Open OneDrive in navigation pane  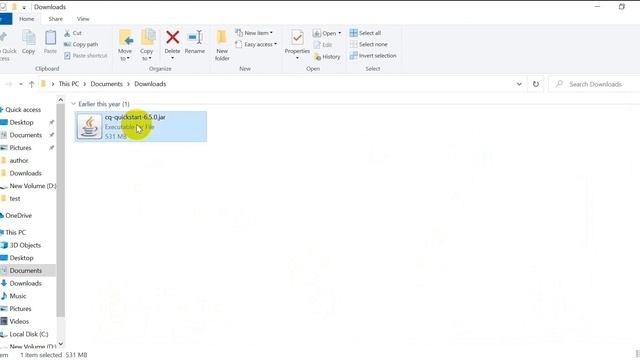[x=18, y=216]
